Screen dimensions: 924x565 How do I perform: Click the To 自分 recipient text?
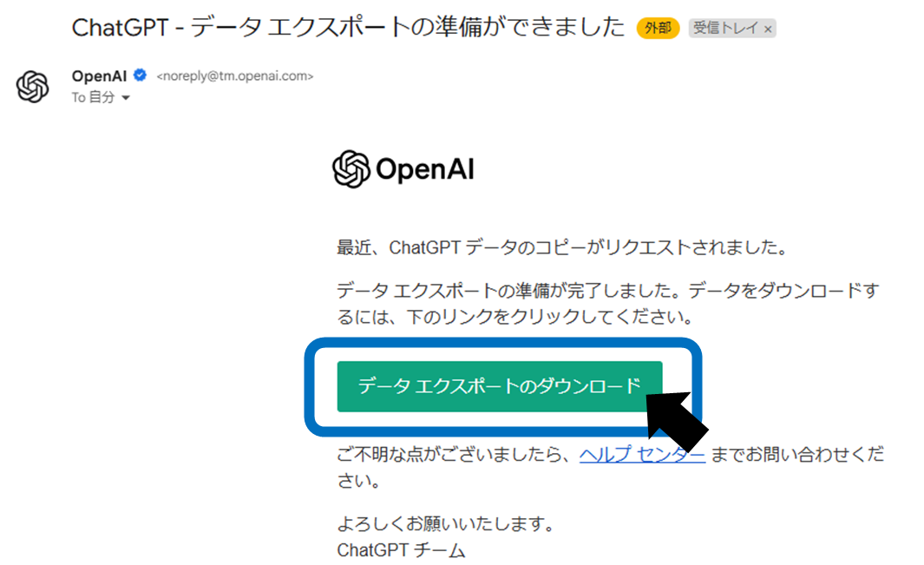coord(93,97)
